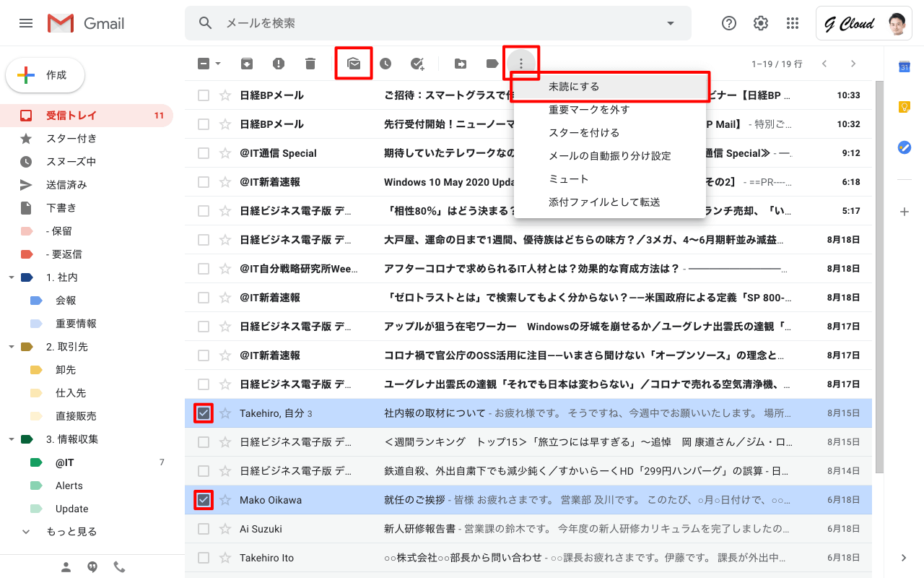
Task: Select 未読にする menu item
Action: (610, 87)
